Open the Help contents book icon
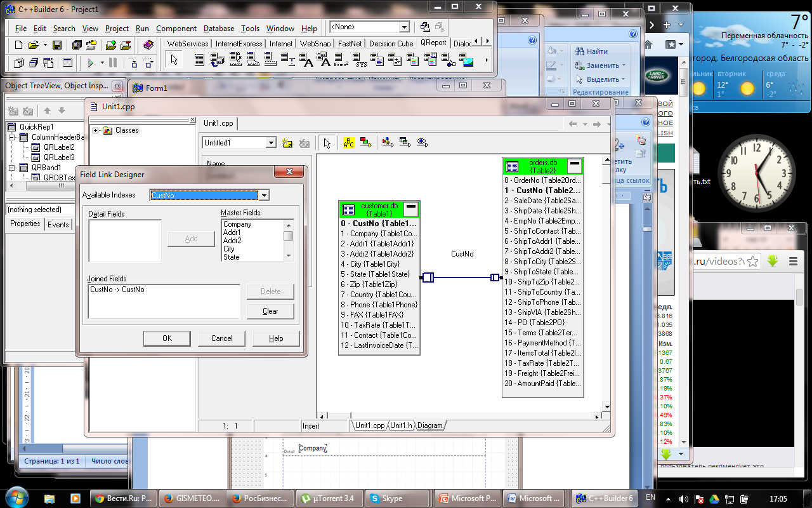This screenshot has width=812, height=508. pos(148,45)
